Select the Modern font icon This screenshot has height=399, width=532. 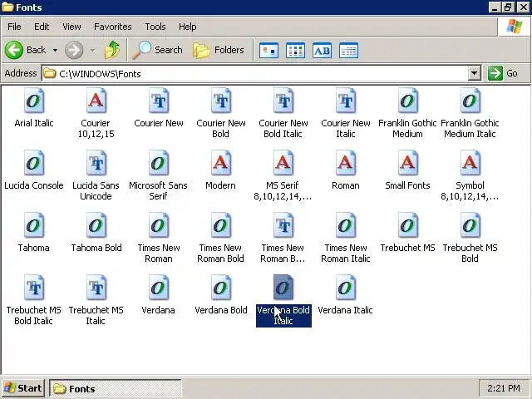[x=221, y=163]
